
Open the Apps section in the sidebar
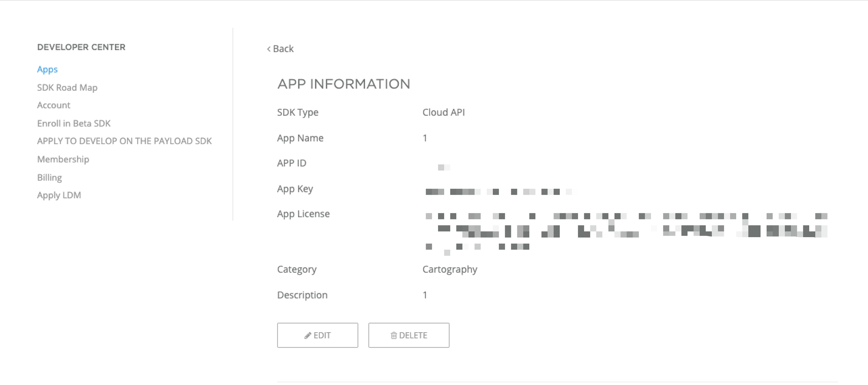pos(47,69)
